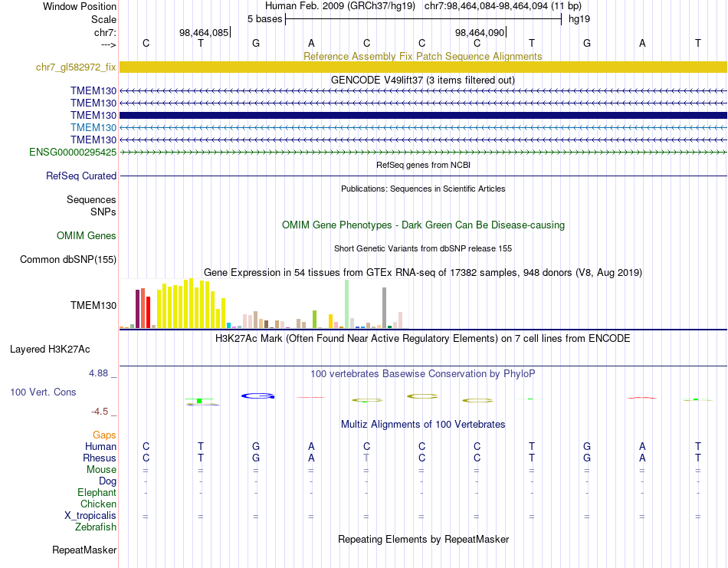728x568 pixels.
Task: Click the Dog alignment row label
Action: (x=107, y=481)
